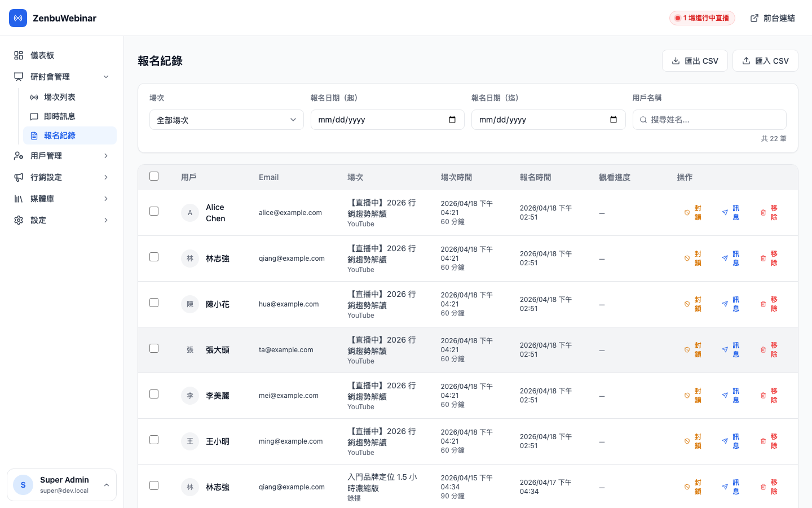Open the 儀表板 dashboard icon in the sidebar
Screen dimensions: 812x508
18,55
